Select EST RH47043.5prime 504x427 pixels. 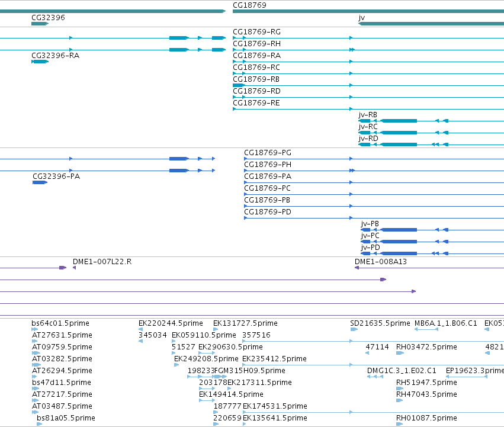(426, 394)
